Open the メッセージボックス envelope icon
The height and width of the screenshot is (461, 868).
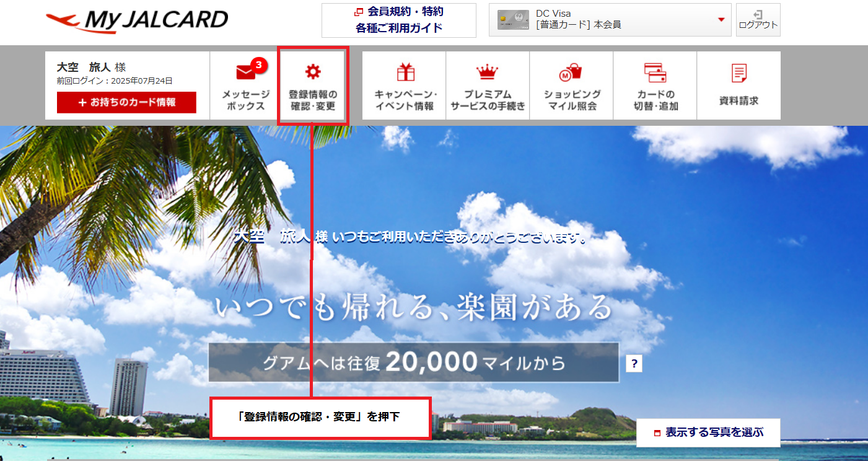click(x=246, y=72)
